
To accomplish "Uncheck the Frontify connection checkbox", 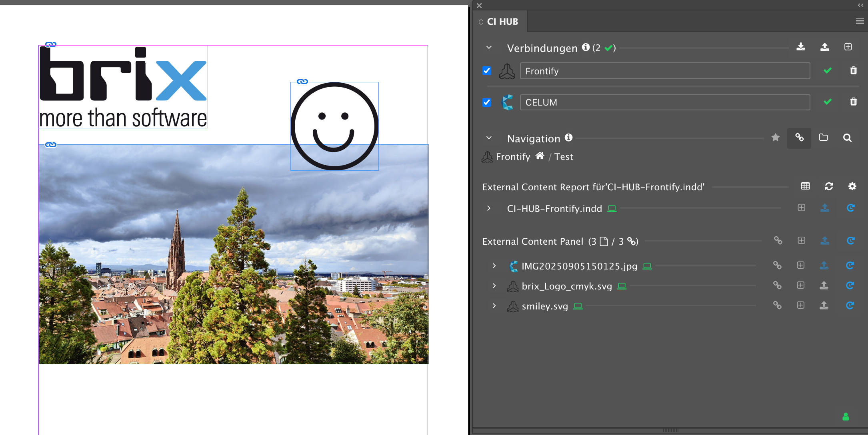I will point(487,71).
